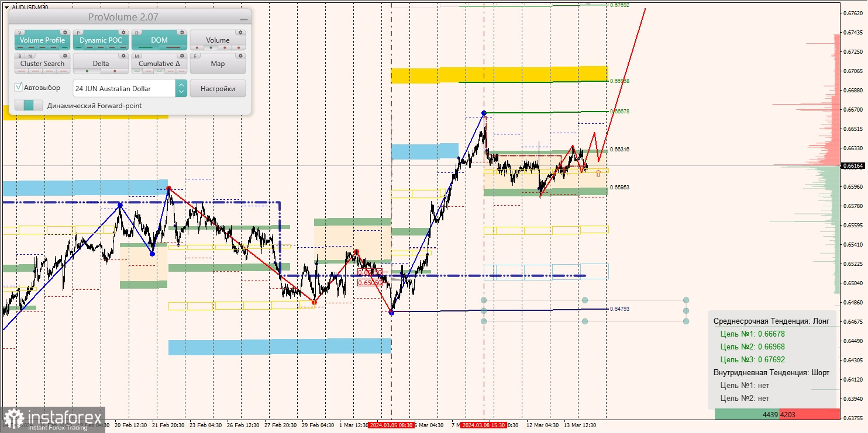Switch the Динамический Forward-point toggle
The width and height of the screenshot is (868, 433).
coord(29,105)
